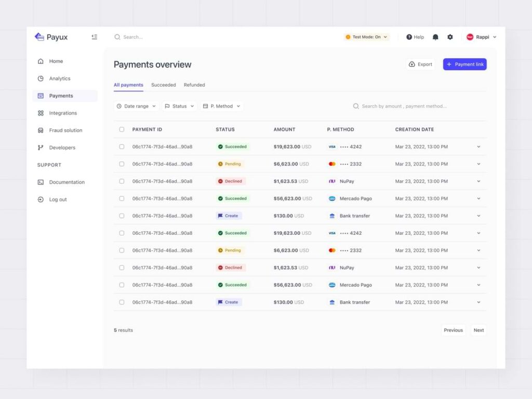This screenshot has height=399, width=532.
Task: Collapse the sidebar with the toggle icon
Action: 94,37
